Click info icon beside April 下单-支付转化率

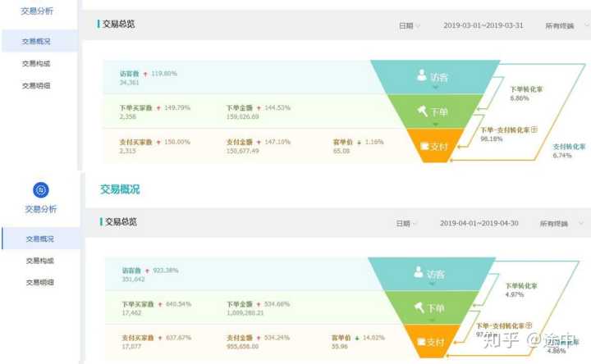point(529,325)
